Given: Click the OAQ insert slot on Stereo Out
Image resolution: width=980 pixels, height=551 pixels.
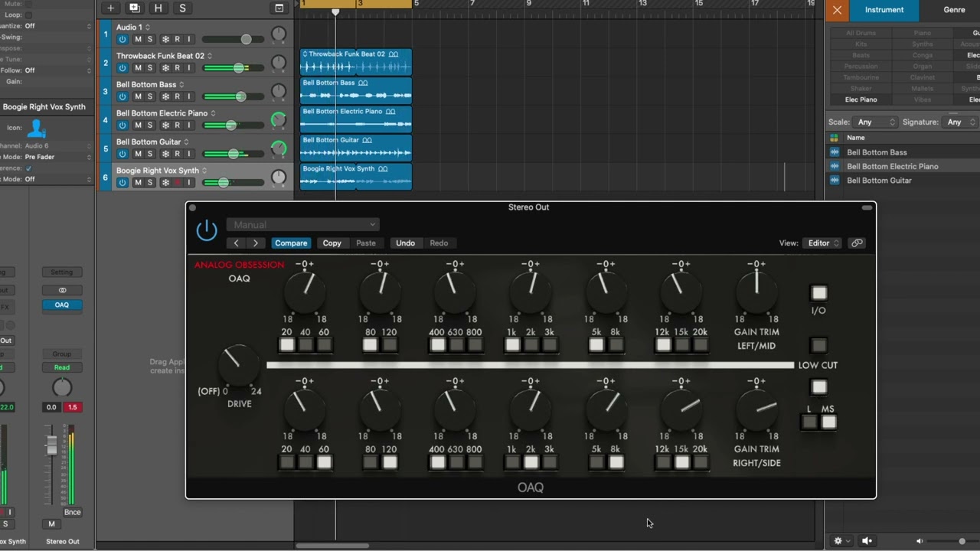Looking at the screenshot, I should pyautogui.click(x=62, y=305).
